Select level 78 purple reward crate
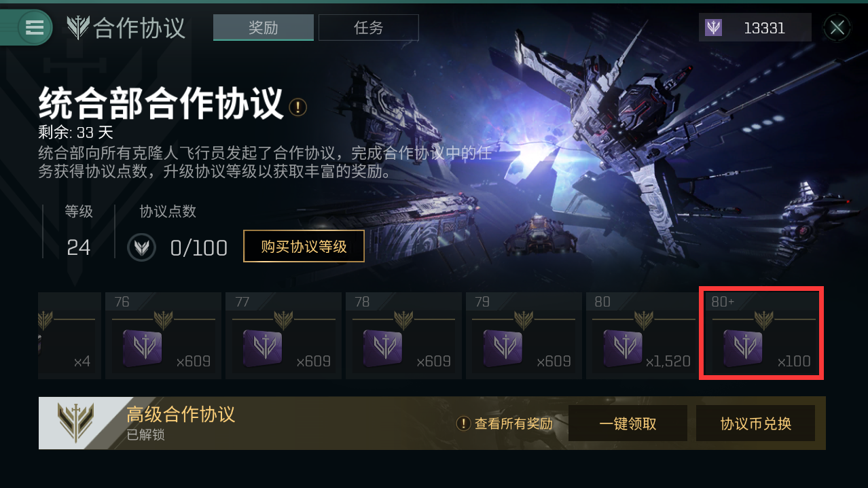 [382, 347]
